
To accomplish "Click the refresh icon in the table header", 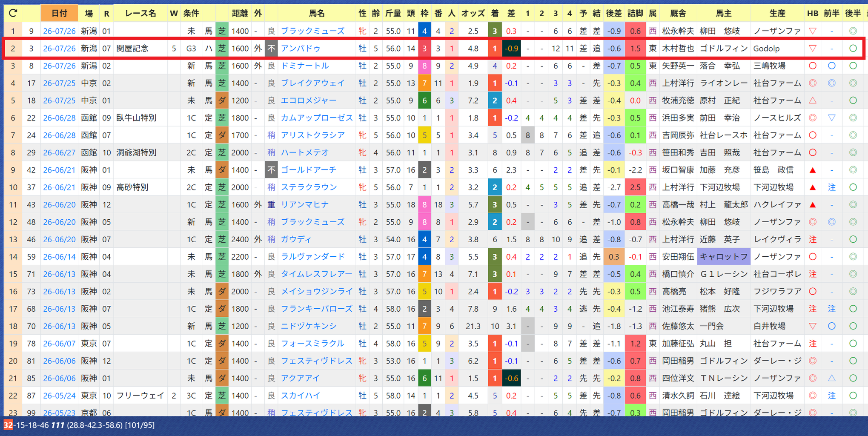I will [x=13, y=13].
